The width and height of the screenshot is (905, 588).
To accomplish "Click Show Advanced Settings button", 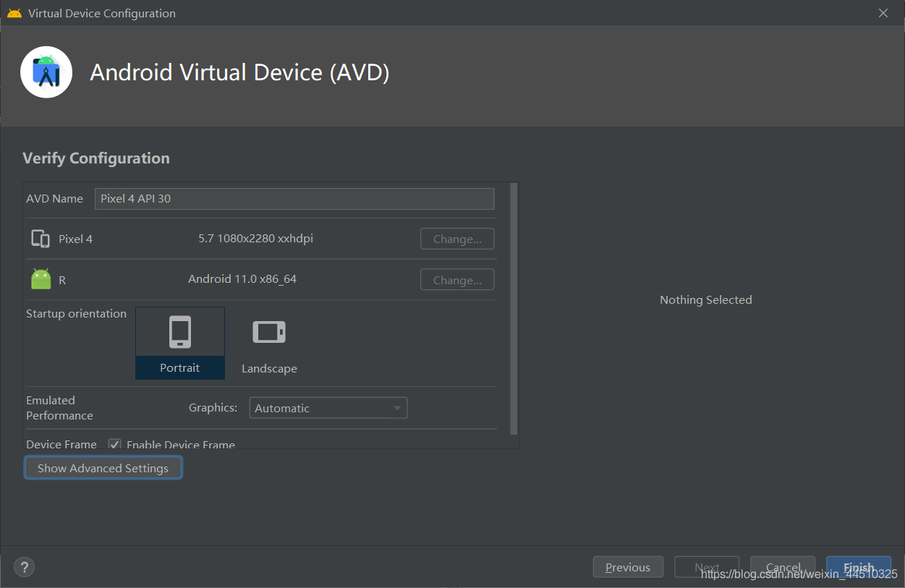I will 103,468.
